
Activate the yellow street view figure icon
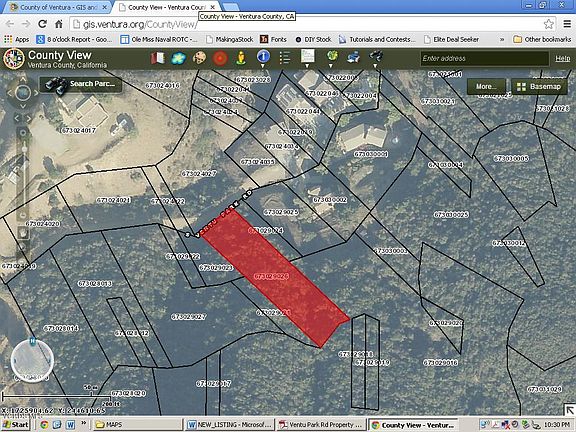[x=241, y=58]
